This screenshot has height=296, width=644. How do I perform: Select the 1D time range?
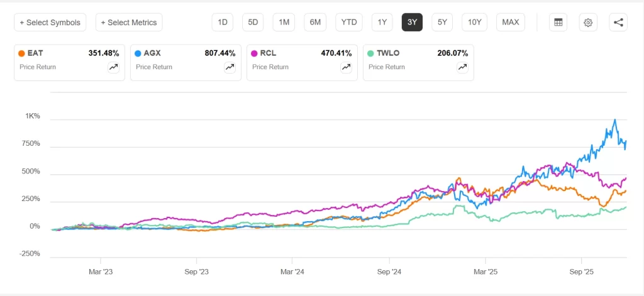point(223,23)
